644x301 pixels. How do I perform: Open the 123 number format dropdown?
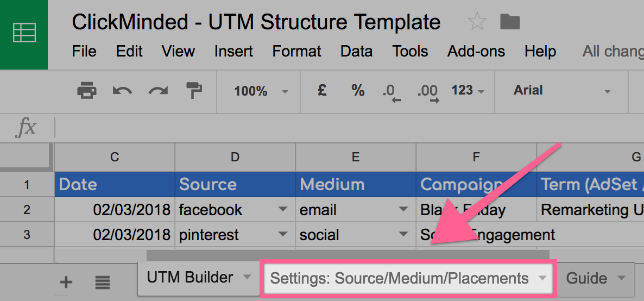coord(468,90)
